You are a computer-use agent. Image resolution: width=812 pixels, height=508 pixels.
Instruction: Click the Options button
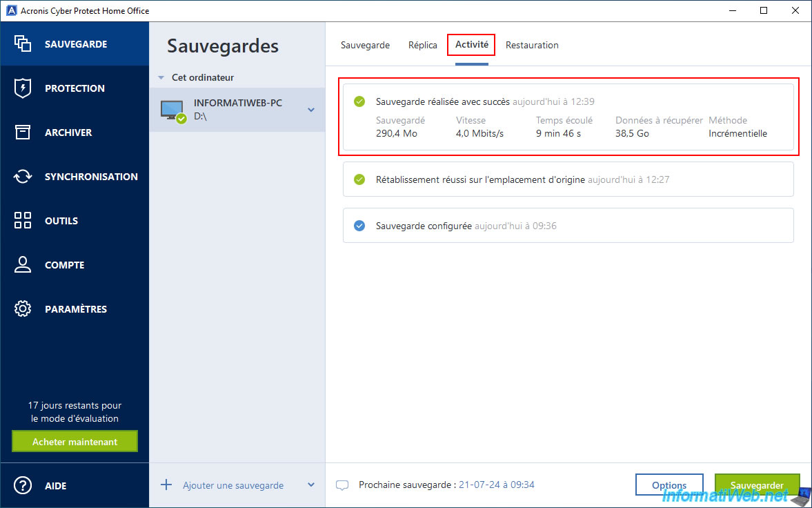click(x=669, y=485)
